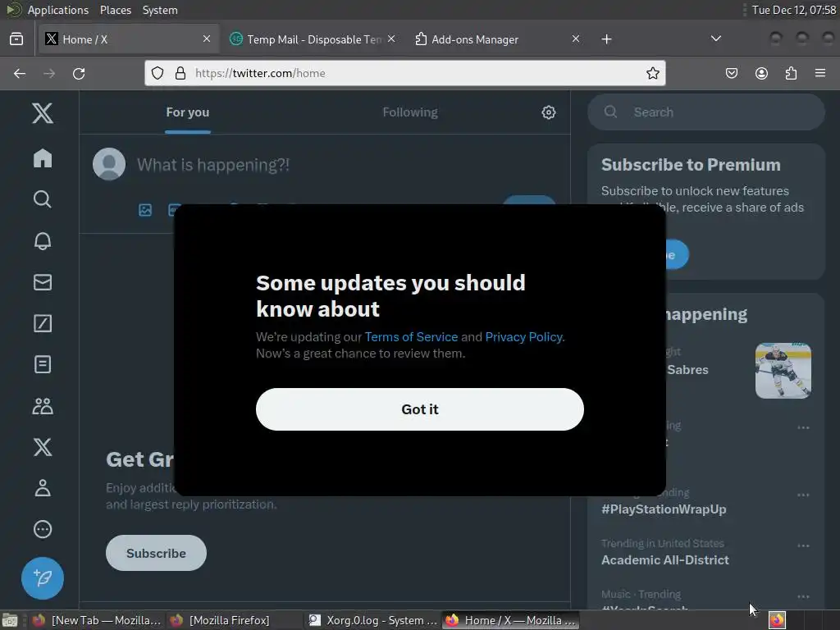Image resolution: width=840 pixels, height=630 pixels.
Task: Open Firefox View icon left of tabs
Action: tap(16, 39)
